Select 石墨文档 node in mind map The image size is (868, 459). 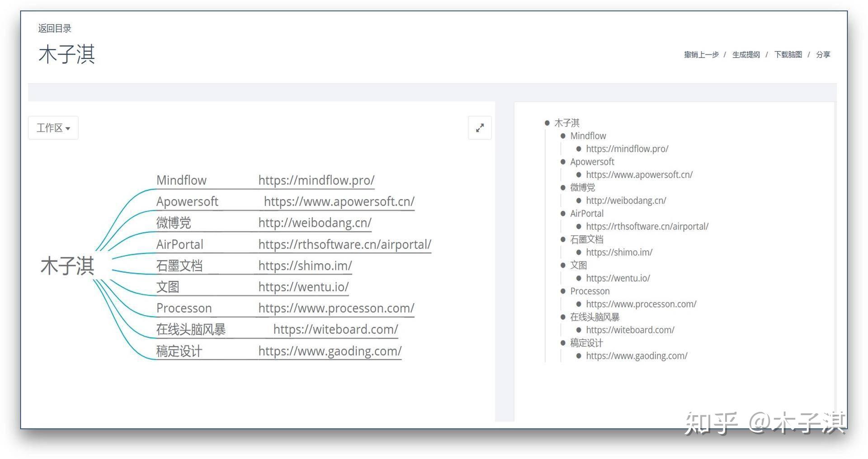click(x=179, y=266)
